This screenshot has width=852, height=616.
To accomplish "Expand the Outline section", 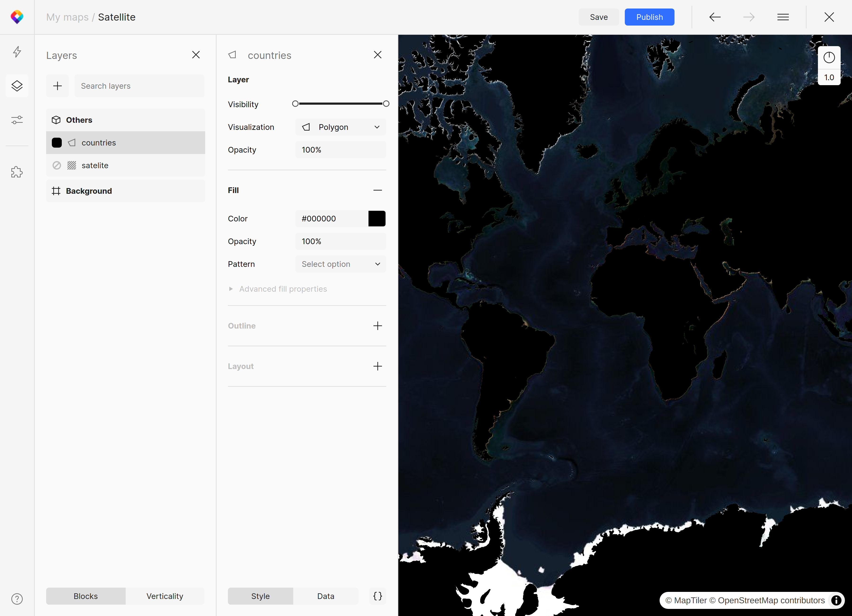I will (x=377, y=326).
